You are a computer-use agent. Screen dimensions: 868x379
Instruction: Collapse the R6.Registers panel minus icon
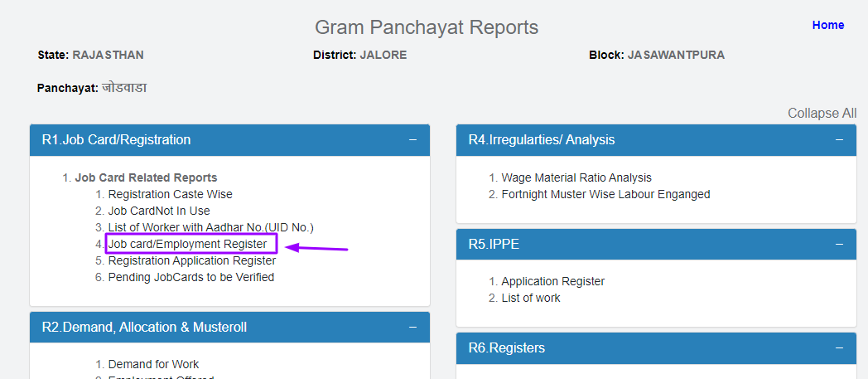(x=839, y=348)
